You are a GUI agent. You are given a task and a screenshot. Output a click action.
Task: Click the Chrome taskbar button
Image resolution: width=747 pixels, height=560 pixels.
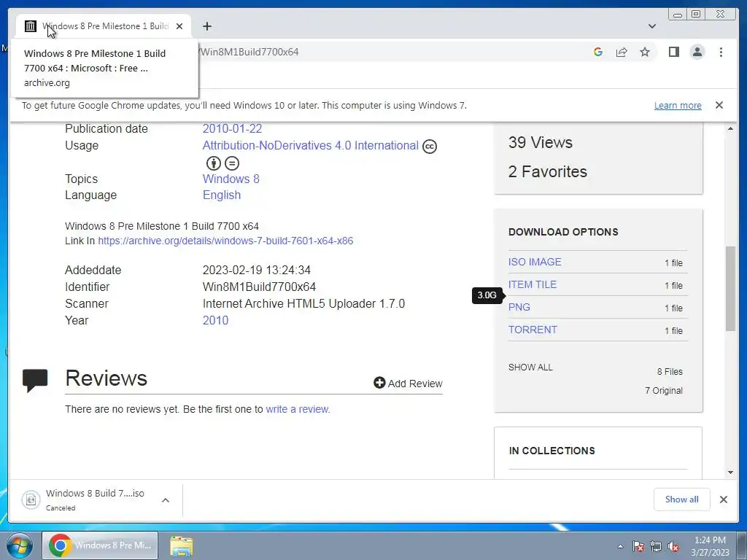click(100, 545)
